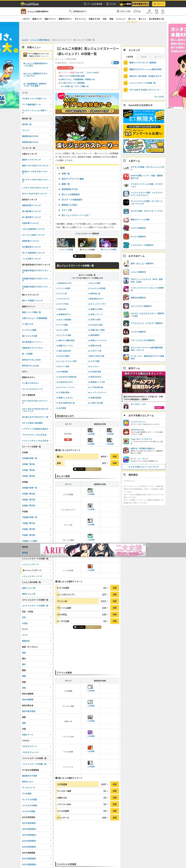Jump to 攻略一覧 in table of contents
The height and width of the screenshot is (868, 186).
coord(65,174)
